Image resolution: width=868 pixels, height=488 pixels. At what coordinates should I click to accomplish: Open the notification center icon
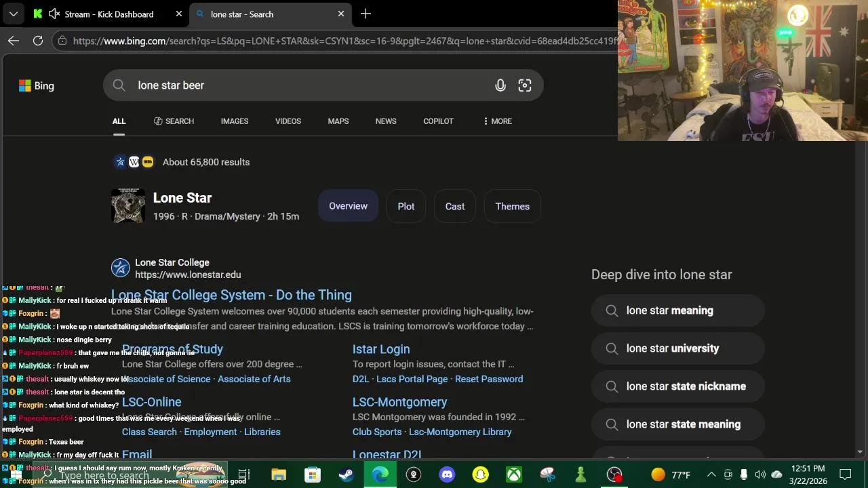click(x=846, y=474)
